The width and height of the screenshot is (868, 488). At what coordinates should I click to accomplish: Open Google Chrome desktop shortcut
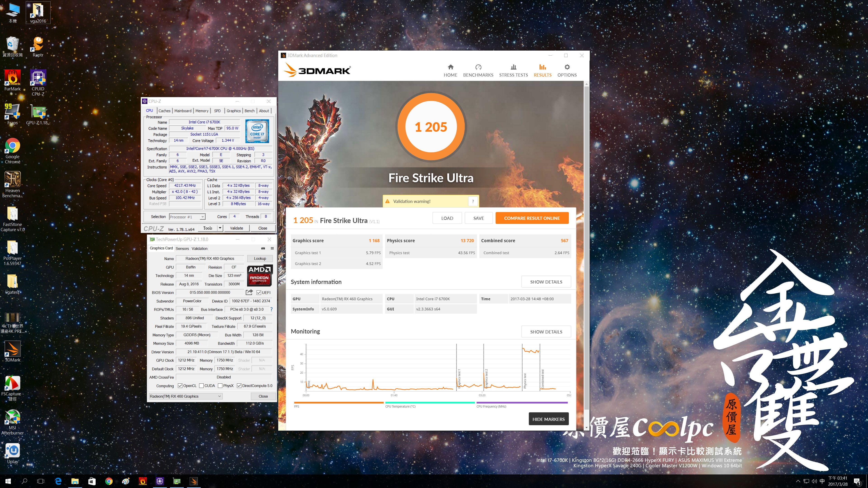pyautogui.click(x=12, y=150)
